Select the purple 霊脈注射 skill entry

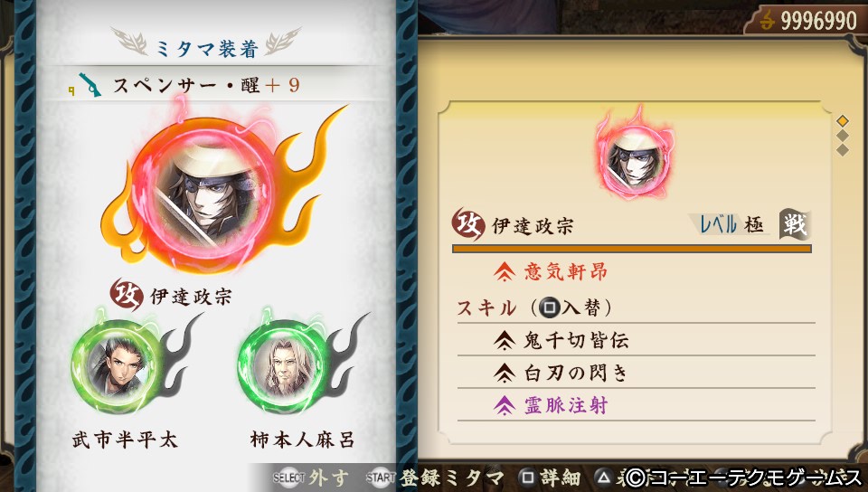tap(637, 405)
